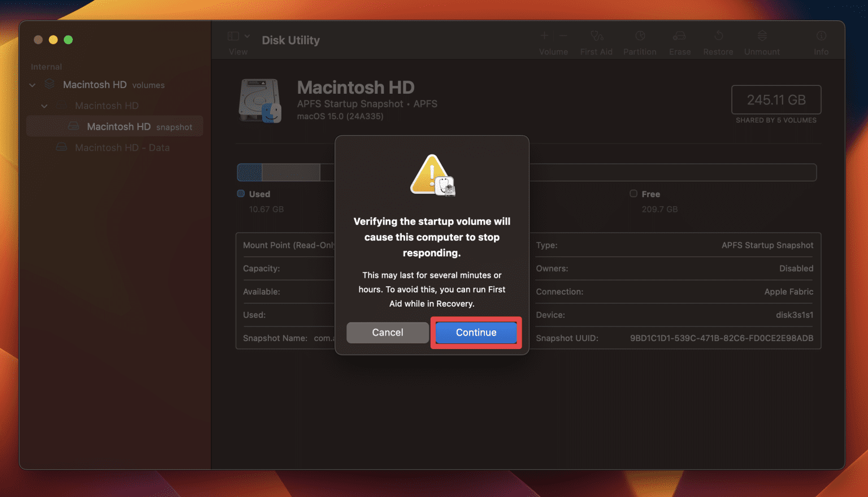Collapse the inner Macintosh HD item
Screen dimensions: 868x497
pyautogui.click(x=44, y=106)
